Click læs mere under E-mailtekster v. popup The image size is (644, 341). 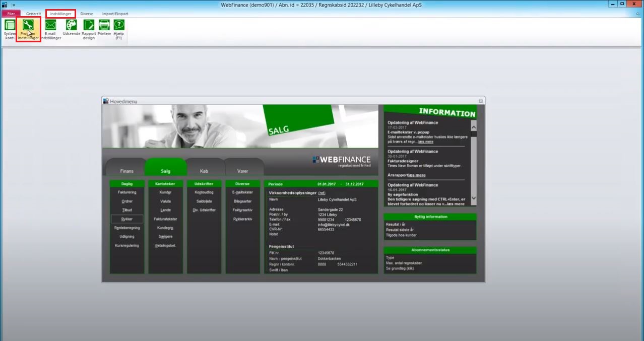tap(425, 142)
